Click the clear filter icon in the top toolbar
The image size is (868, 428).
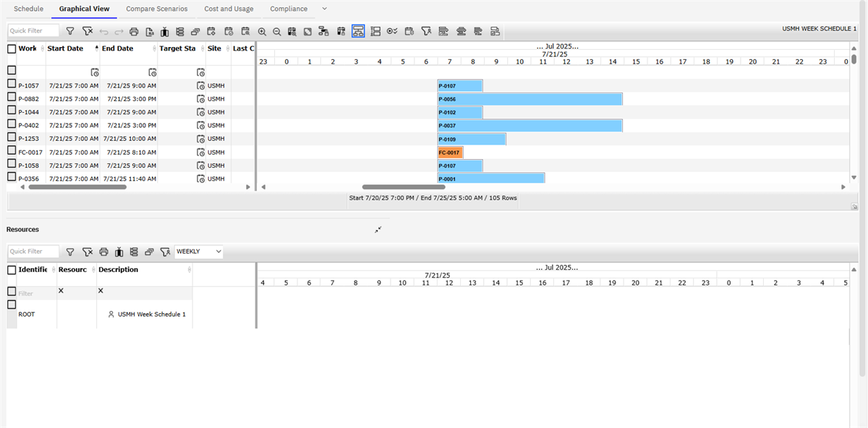click(x=88, y=31)
